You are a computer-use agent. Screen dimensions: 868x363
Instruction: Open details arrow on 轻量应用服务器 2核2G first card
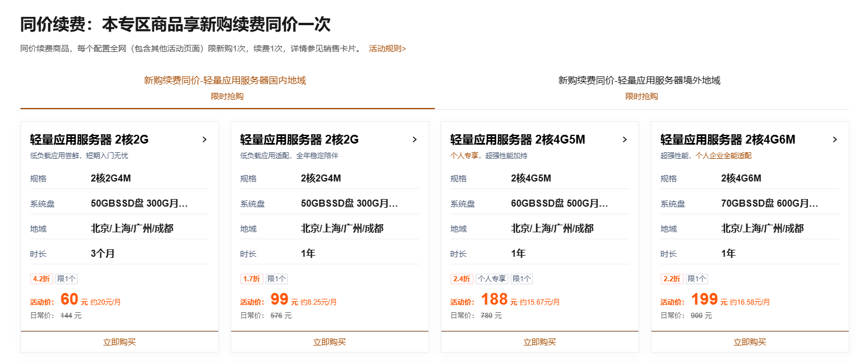pyautogui.click(x=204, y=139)
